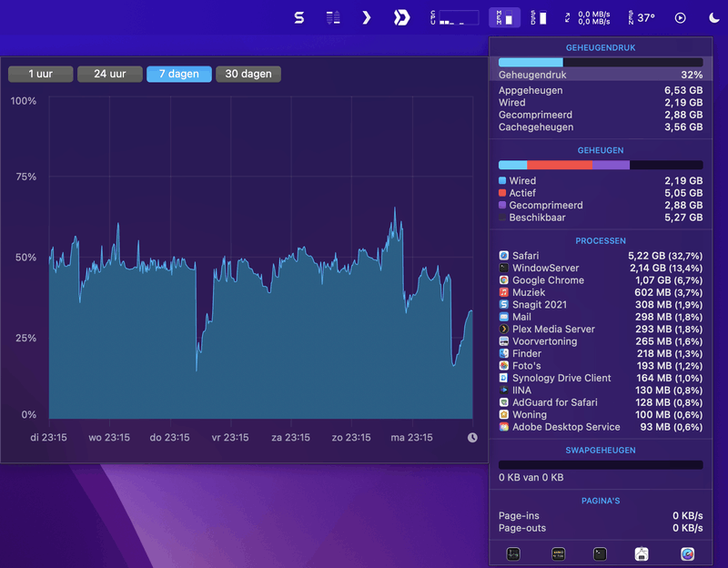This screenshot has height=568, width=728.
Task: Select the Woning process row
Action: pyautogui.click(x=601, y=415)
